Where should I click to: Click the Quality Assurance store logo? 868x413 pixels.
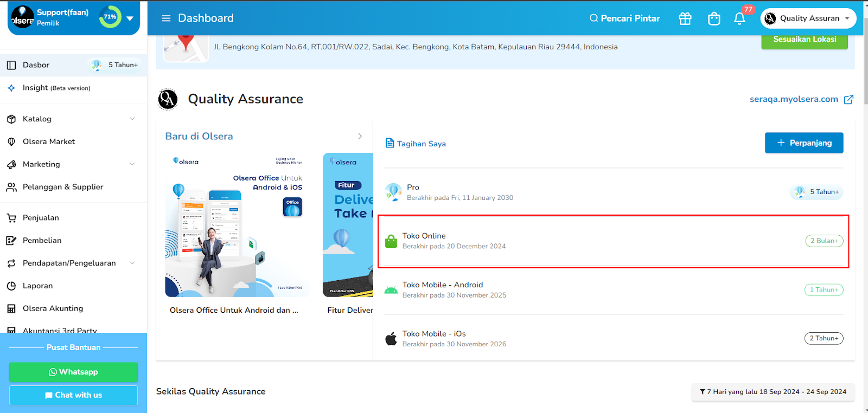168,99
